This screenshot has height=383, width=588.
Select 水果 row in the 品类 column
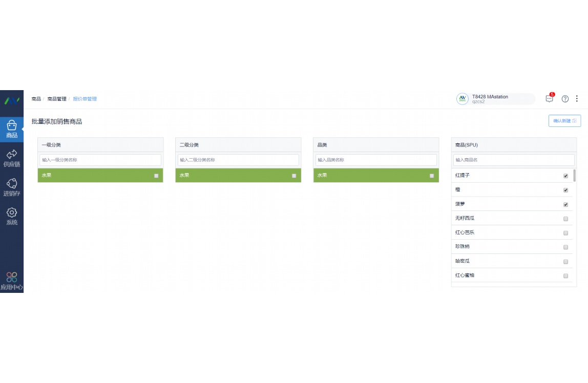pyautogui.click(x=369, y=175)
